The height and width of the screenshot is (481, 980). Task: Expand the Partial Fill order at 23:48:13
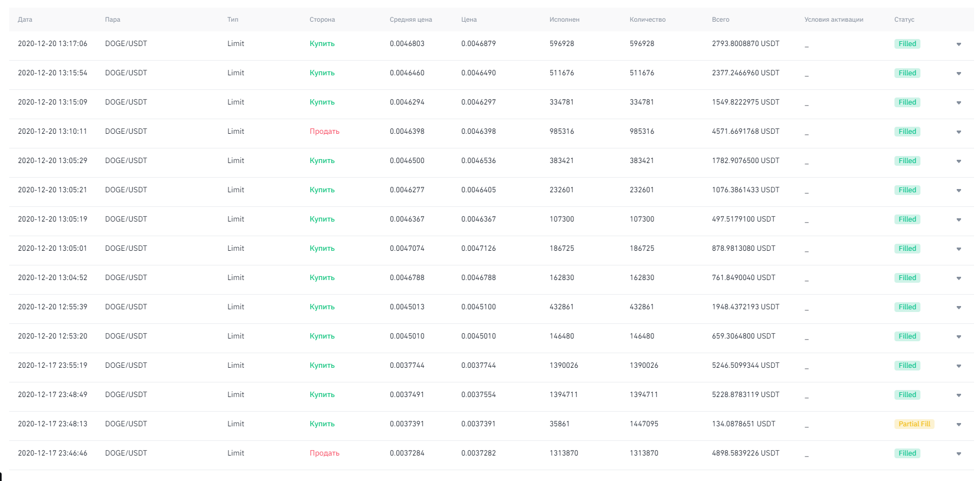(959, 425)
